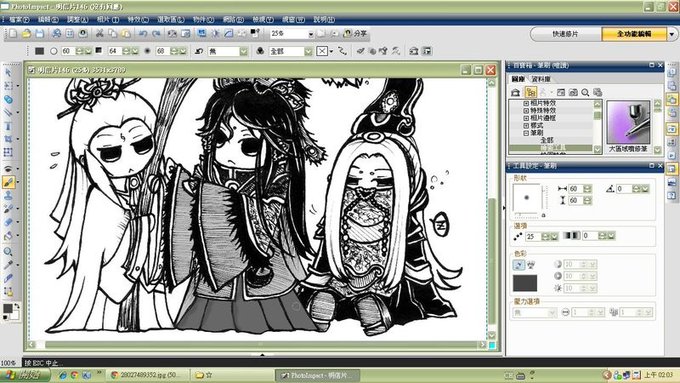This screenshot has height=383, width=680.
Task: Select the Bucket fill tool in toolbox
Action: (x=8, y=236)
